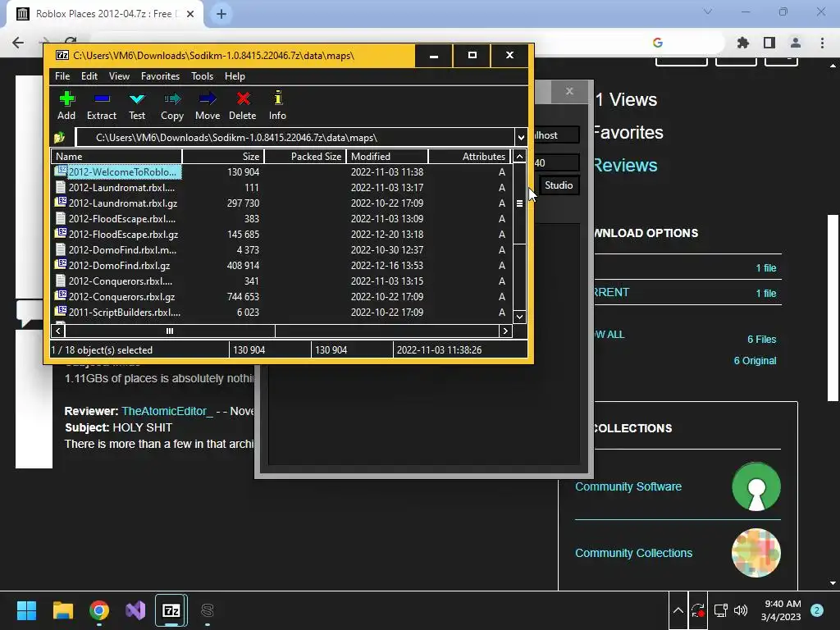Click the 6 Files link
Screen dimensions: 840x630
[x=762, y=339]
